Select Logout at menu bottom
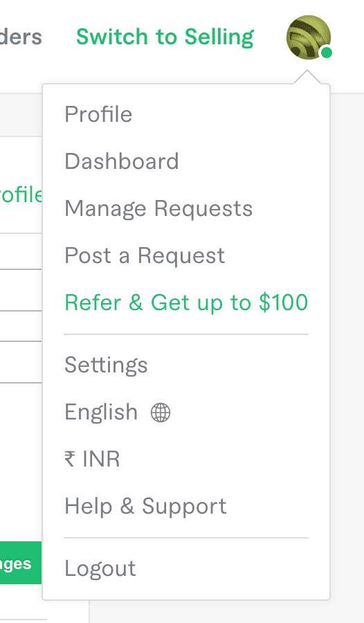 coord(100,568)
